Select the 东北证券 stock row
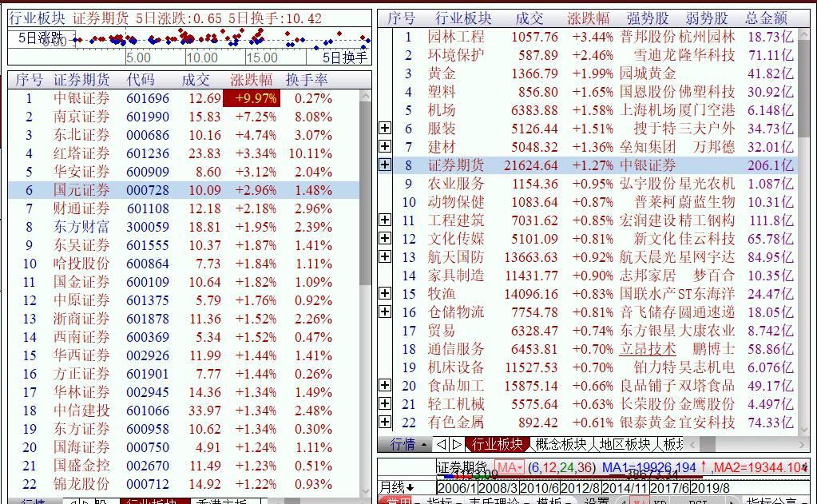 point(184,135)
